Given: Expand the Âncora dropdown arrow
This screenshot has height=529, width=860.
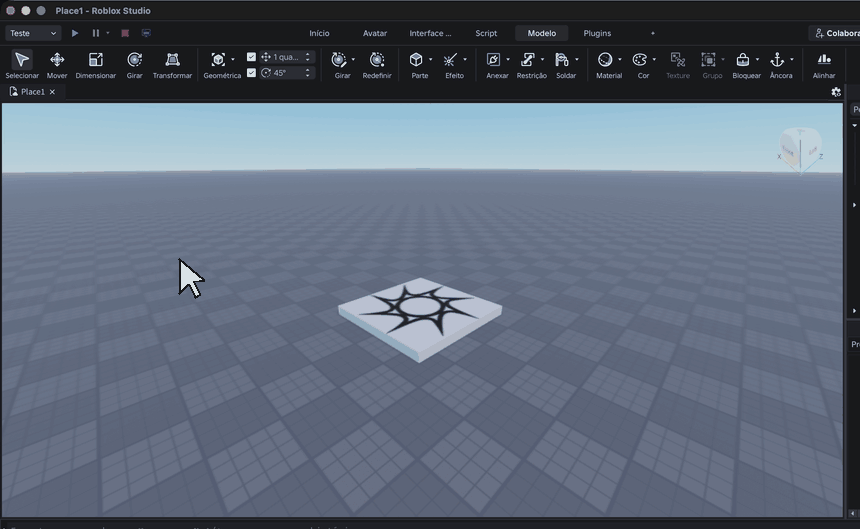Looking at the screenshot, I should [x=791, y=59].
